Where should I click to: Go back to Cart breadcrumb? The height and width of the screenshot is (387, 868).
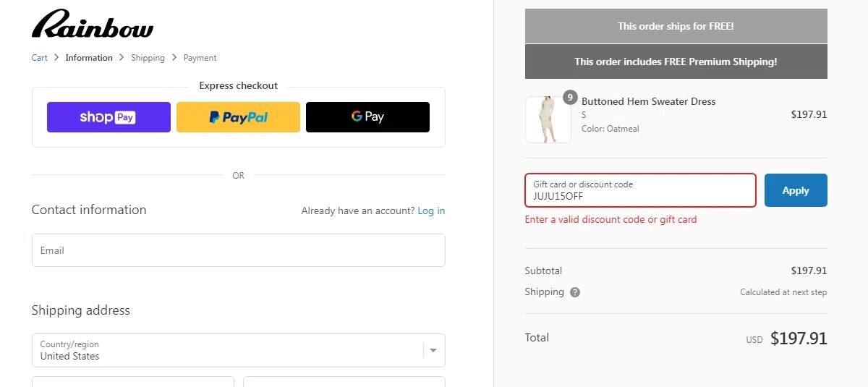click(40, 58)
